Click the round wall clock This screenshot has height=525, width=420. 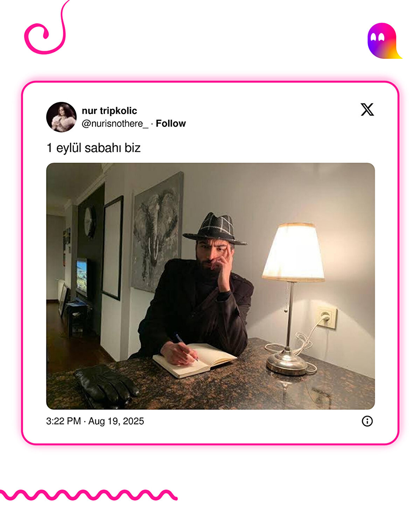pyautogui.click(x=89, y=222)
